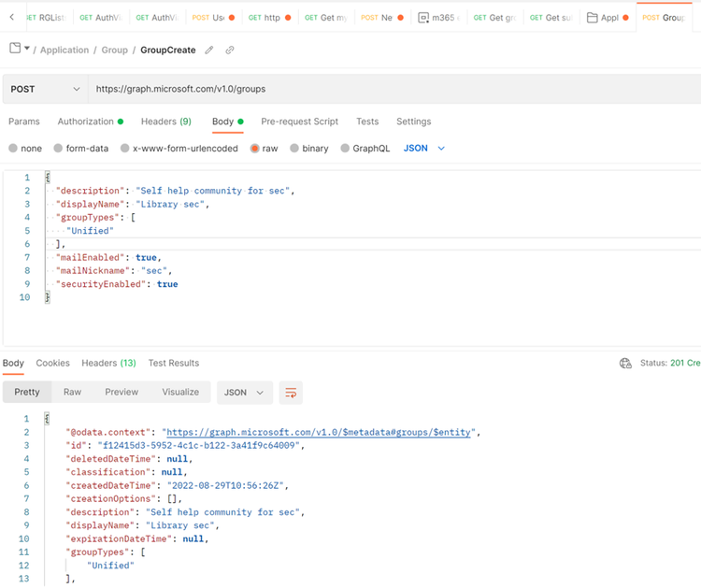
Task: Click the network globe icon near Status
Action: click(625, 363)
